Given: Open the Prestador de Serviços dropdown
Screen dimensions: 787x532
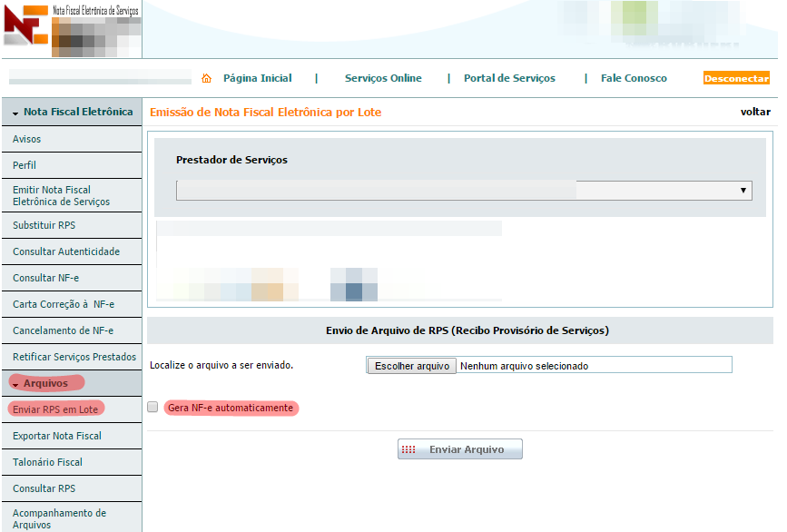Looking at the screenshot, I should tap(463, 190).
